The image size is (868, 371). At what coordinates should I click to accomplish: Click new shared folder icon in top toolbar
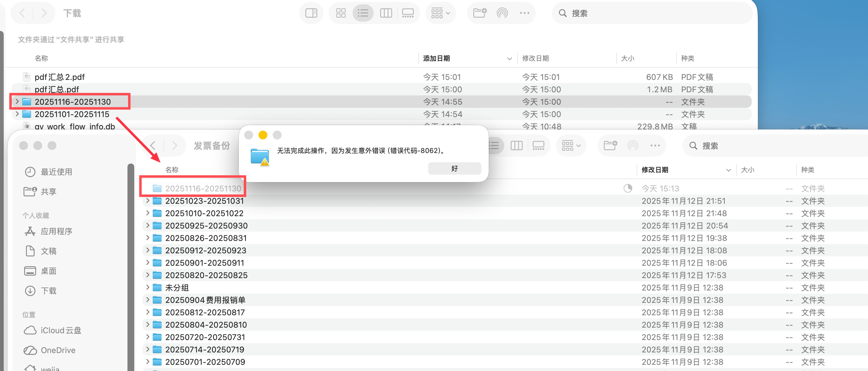coord(479,13)
